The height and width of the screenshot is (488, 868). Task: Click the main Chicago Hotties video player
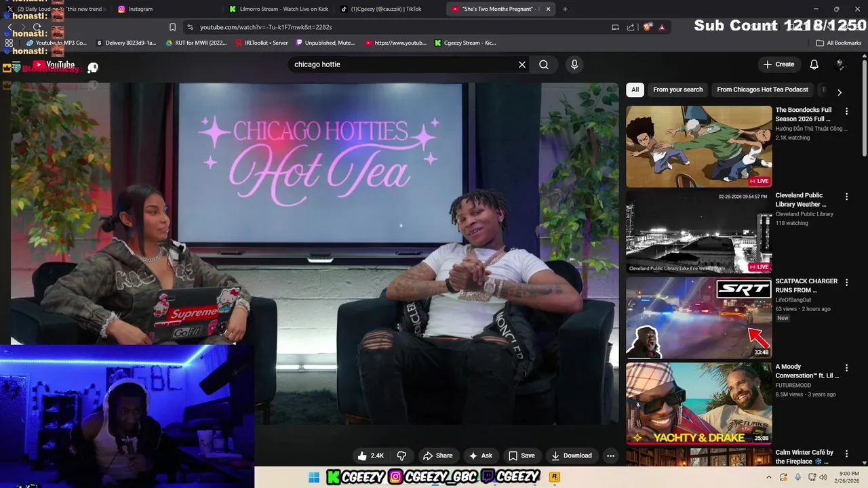tap(315, 254)
